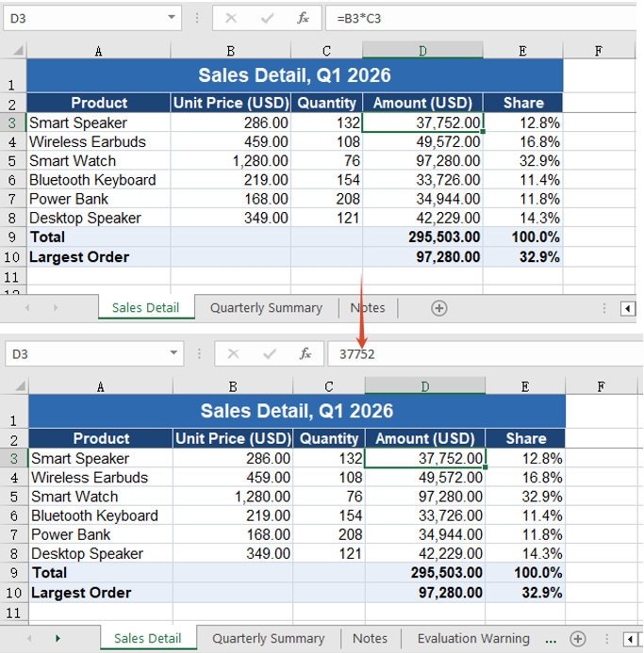644x653 pixels.
Task: Click Insert Function fx in bottom formula bar
Action: [305, 353]
